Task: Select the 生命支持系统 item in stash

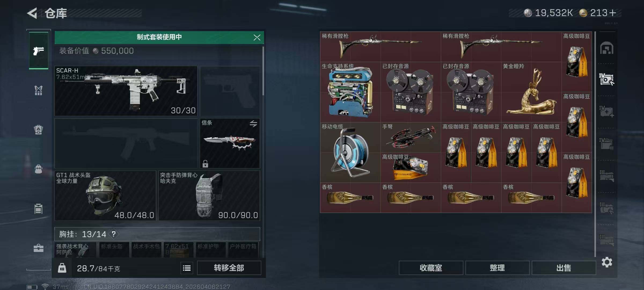Action: [x=350, y=92]
